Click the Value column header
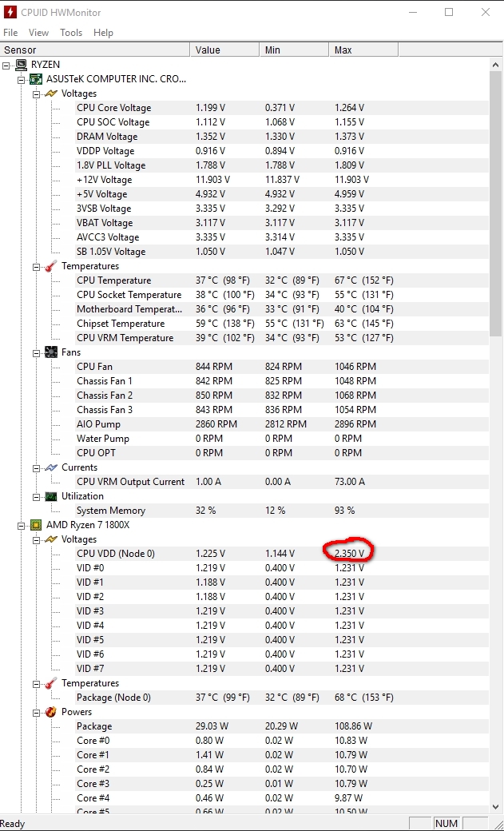Image resolution: width=504 pixels, height=831 pixels. [x=208, y=50]
